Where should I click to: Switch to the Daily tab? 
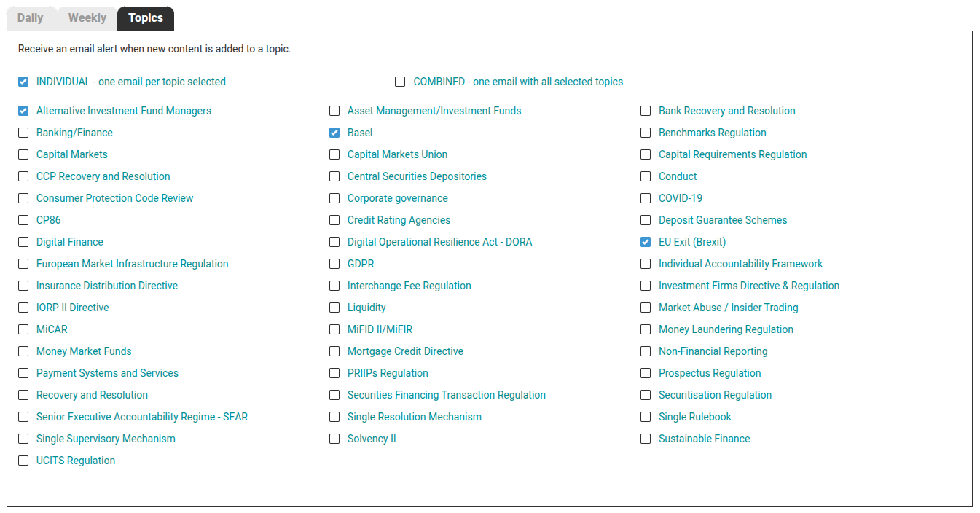(x=31, y=18)
